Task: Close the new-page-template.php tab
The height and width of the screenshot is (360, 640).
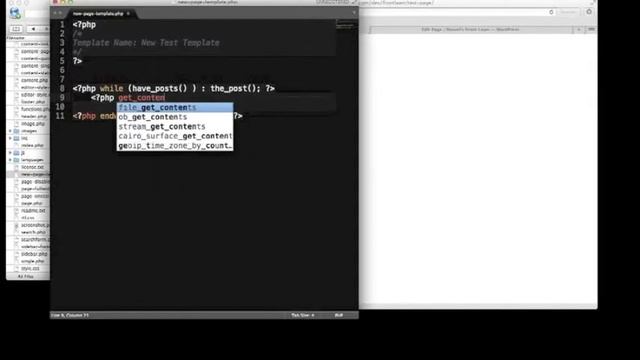Action: click(128, 13)
